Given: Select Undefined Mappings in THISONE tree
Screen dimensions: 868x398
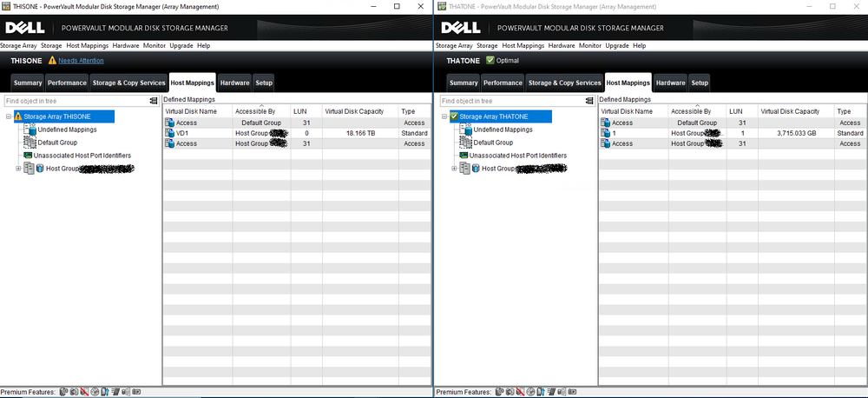Looking at the screenshot, I should [67, 129].
